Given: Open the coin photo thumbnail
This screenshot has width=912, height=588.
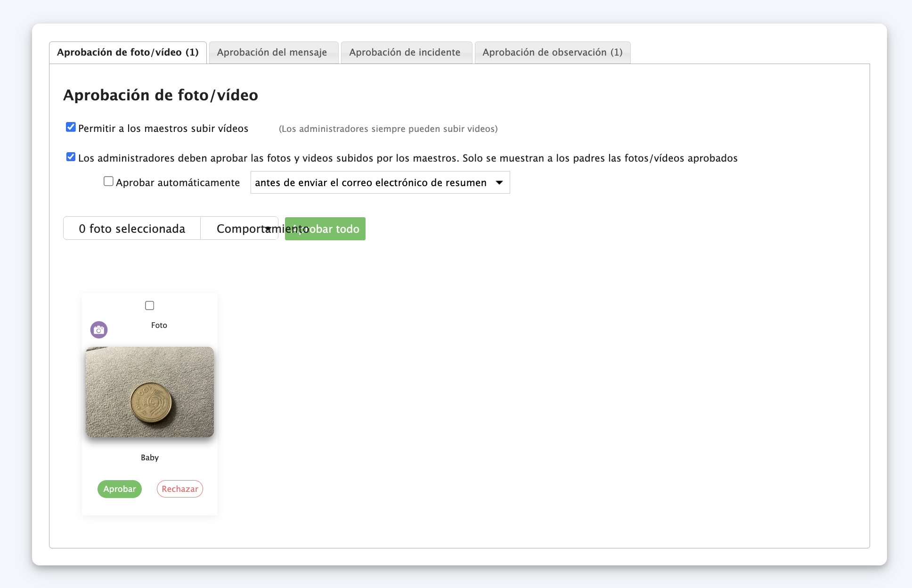Looking at the screenshot, I should [150, 392].
